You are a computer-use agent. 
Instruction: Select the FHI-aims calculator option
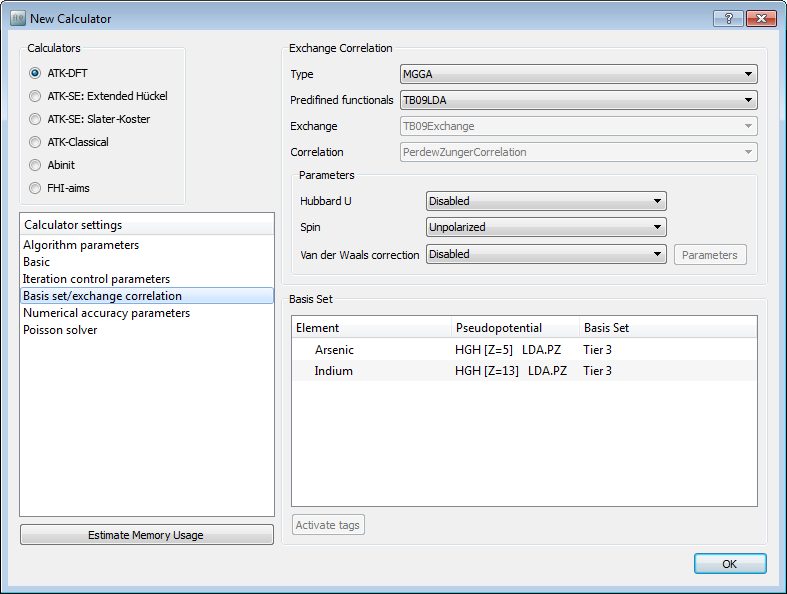[x=35, y=188]
